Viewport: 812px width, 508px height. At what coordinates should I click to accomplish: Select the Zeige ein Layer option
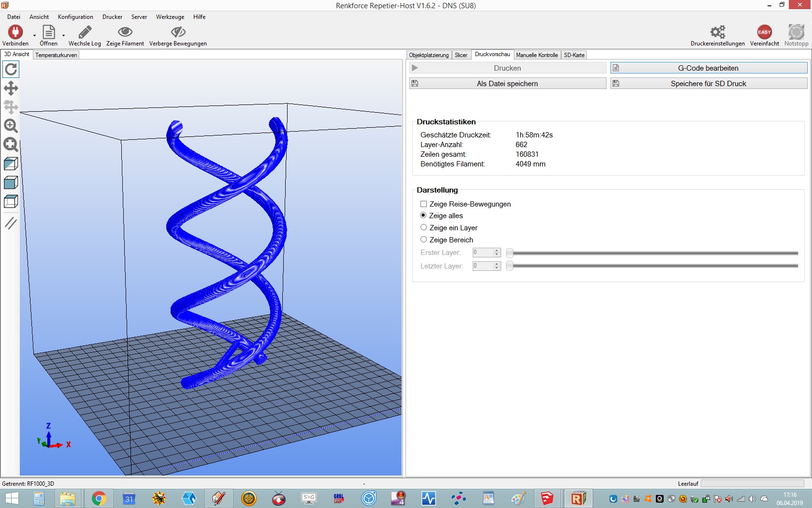(x=424, y=227)
